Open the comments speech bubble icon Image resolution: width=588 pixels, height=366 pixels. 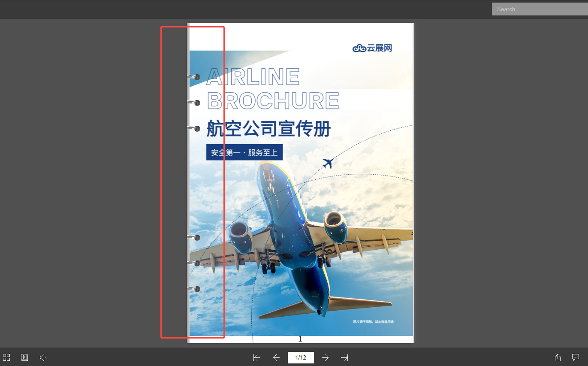point(576,357)
